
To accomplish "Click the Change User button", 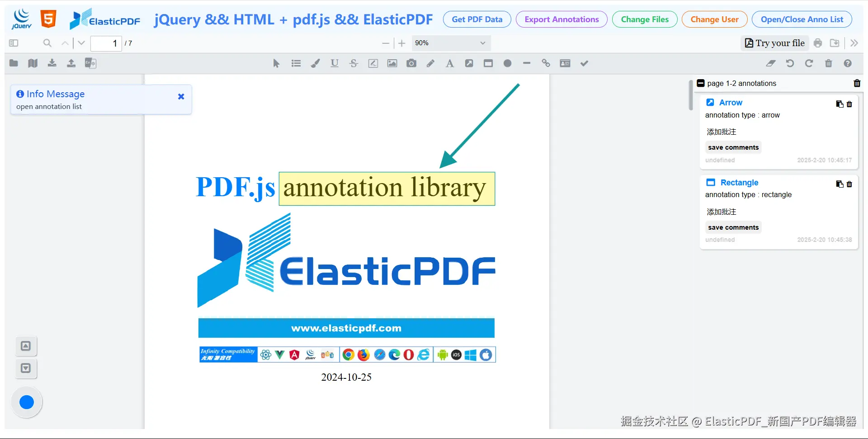I will 714,19.
